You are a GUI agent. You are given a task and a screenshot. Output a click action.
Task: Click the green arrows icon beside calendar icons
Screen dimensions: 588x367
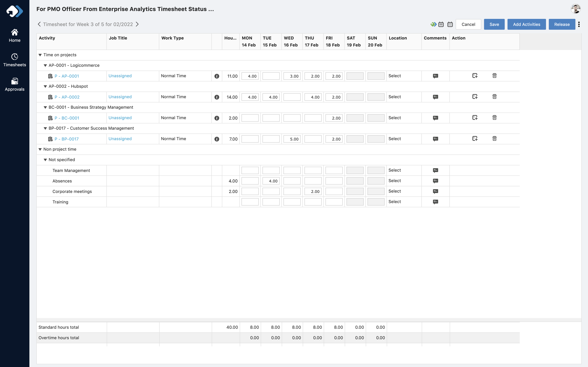point(433,24)
